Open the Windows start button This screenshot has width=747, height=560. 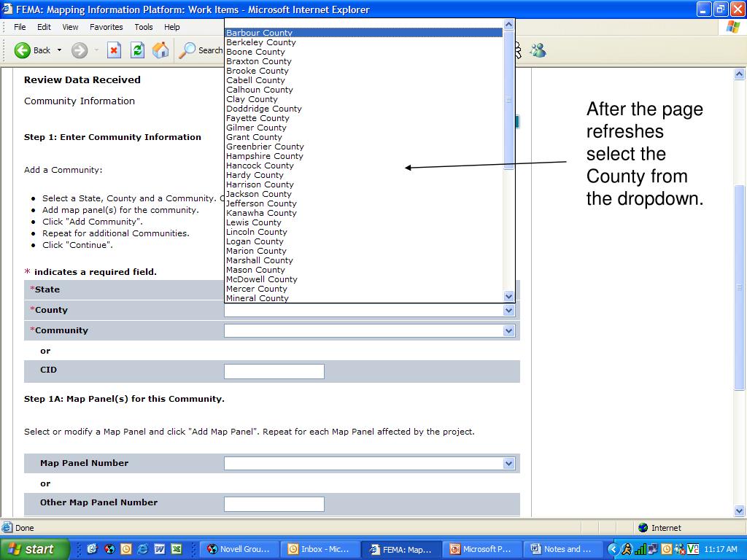tap(34, 549)
